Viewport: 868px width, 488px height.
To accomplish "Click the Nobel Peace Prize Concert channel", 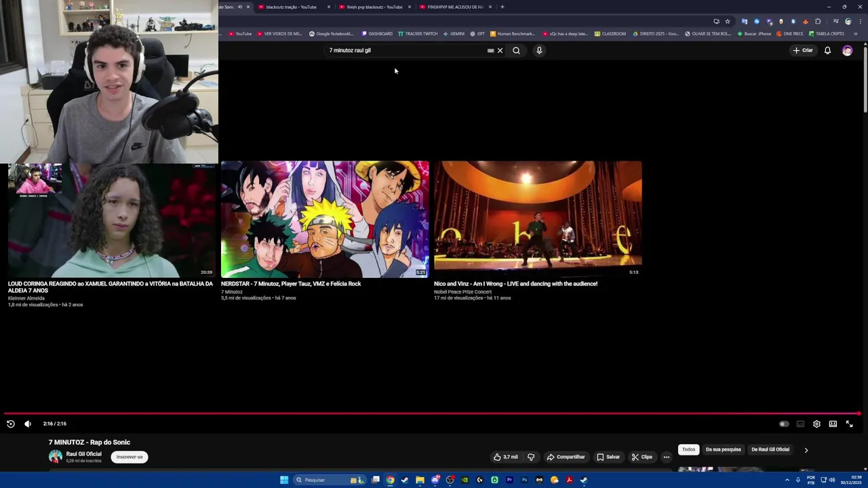I will tap(462, 291).
